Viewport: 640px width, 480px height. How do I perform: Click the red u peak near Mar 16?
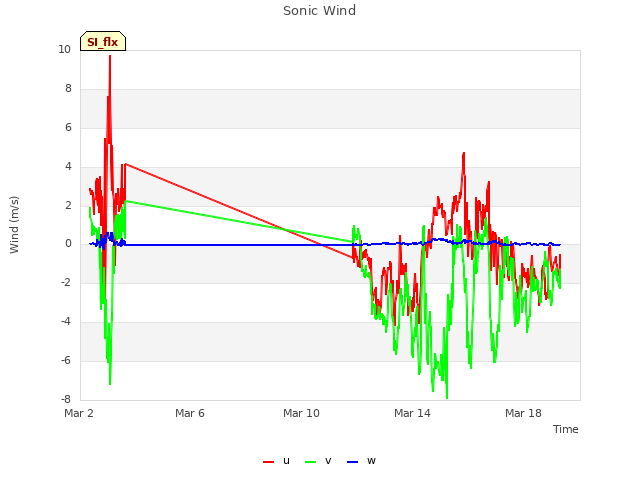(464, 153)
